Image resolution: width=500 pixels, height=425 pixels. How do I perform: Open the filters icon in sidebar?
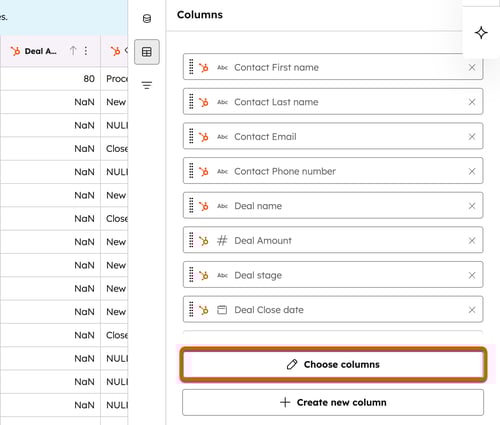pyautogui.click(x=147, y=85)
